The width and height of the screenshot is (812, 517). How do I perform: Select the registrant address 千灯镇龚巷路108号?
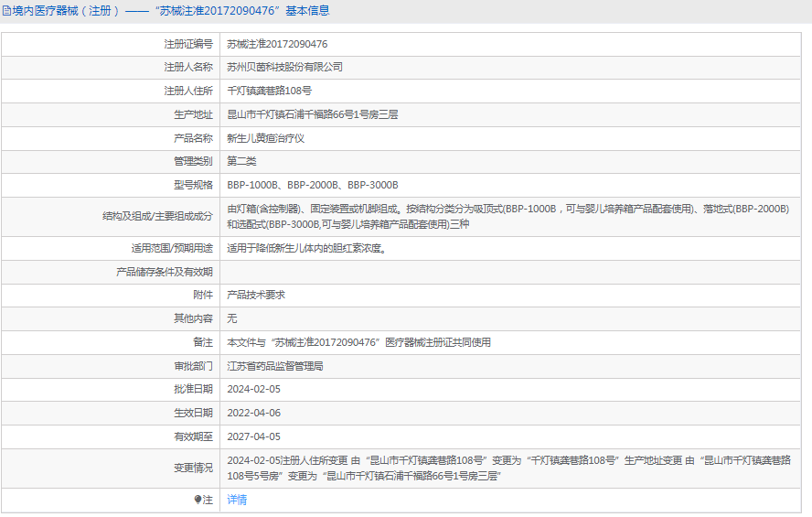click(269, 92)
